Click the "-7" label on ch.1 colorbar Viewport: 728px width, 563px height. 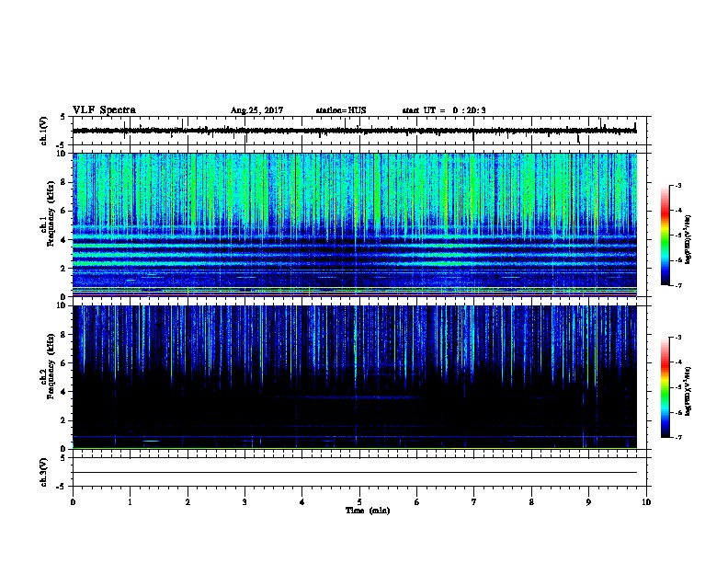[677, 285]
